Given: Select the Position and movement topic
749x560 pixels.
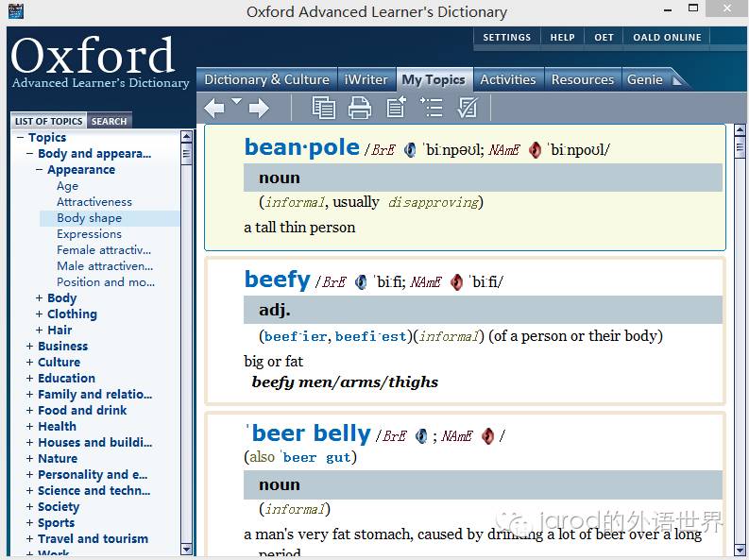Looking at the screenshot, I should (106, 282).
